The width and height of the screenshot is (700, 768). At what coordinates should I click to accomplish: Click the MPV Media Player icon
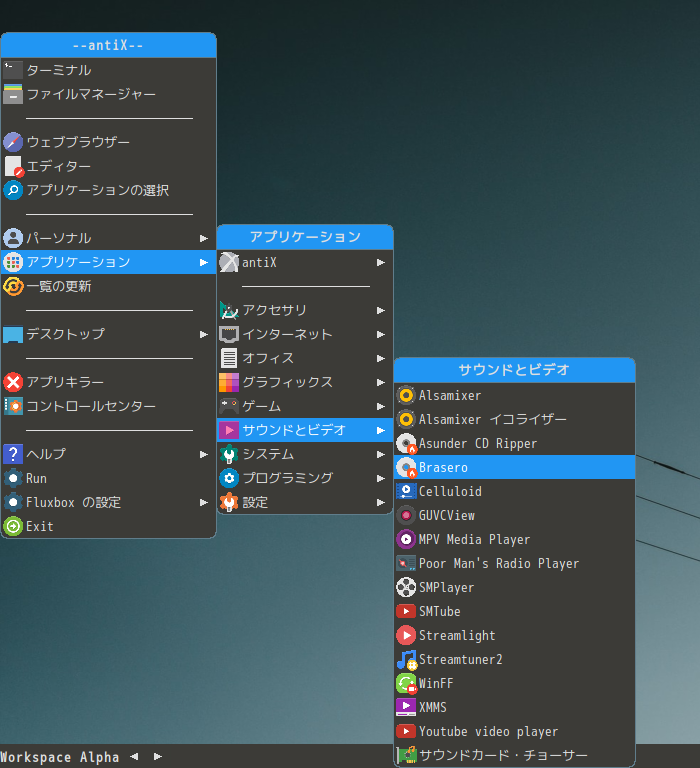point(406,539)
